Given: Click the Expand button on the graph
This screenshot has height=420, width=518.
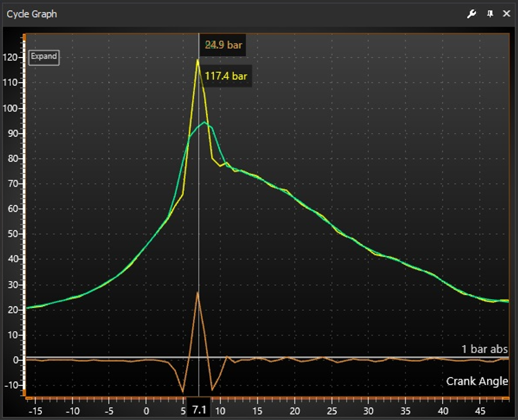Looking at the screenshot, I should [x=44, y=57].
